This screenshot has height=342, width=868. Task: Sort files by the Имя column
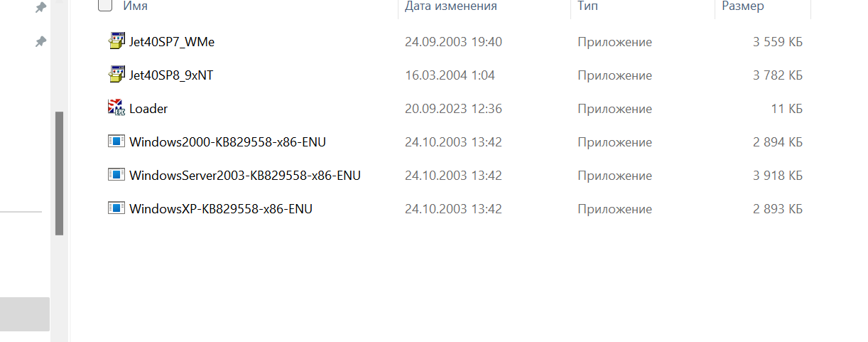(136, 6)
